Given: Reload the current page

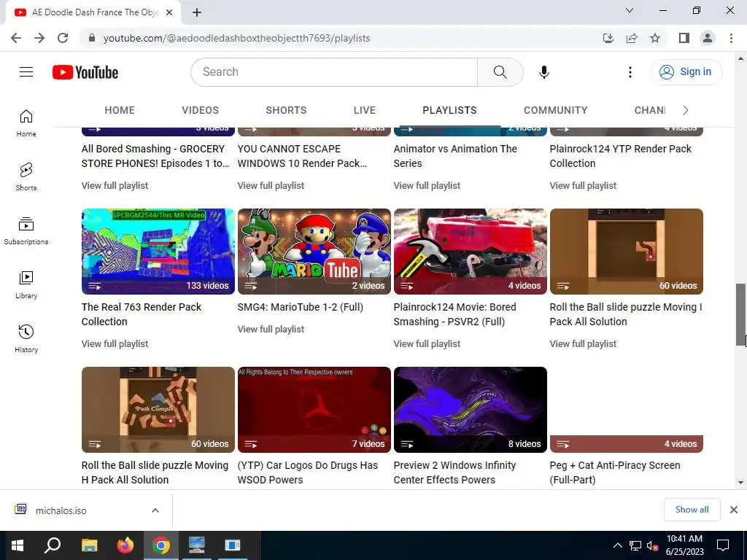Looking at the screenshot, I should point(63,38).
